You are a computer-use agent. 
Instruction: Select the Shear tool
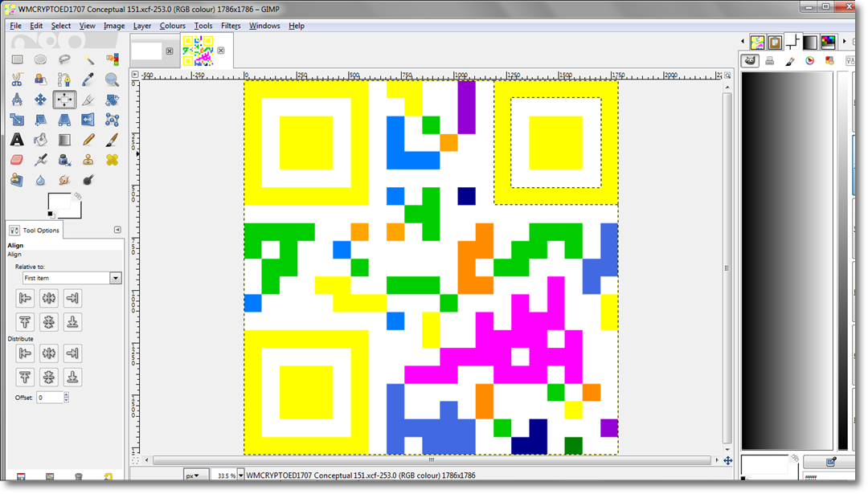40,120
